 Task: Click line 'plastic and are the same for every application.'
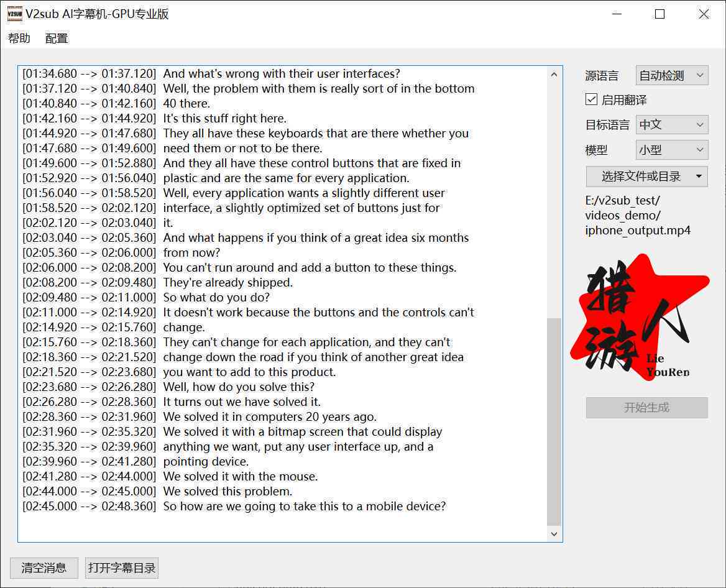pyautogui.click(x=286, y=178)
